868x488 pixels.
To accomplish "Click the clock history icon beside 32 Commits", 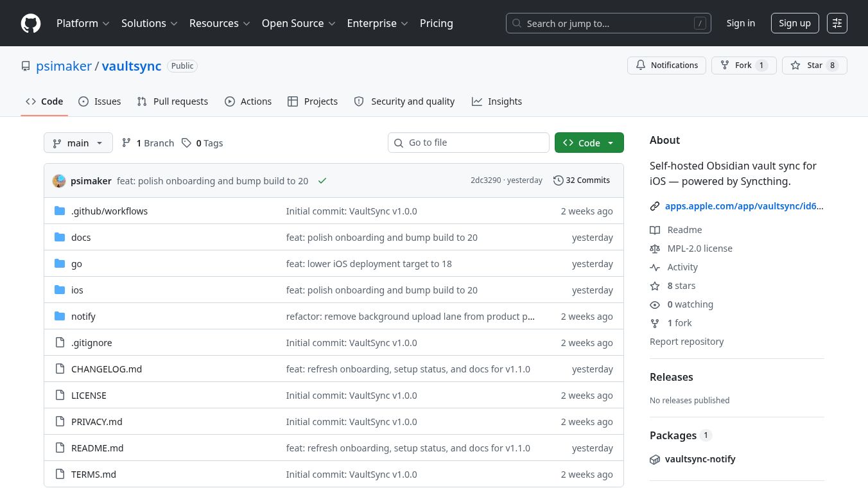I will pos(559,180).
